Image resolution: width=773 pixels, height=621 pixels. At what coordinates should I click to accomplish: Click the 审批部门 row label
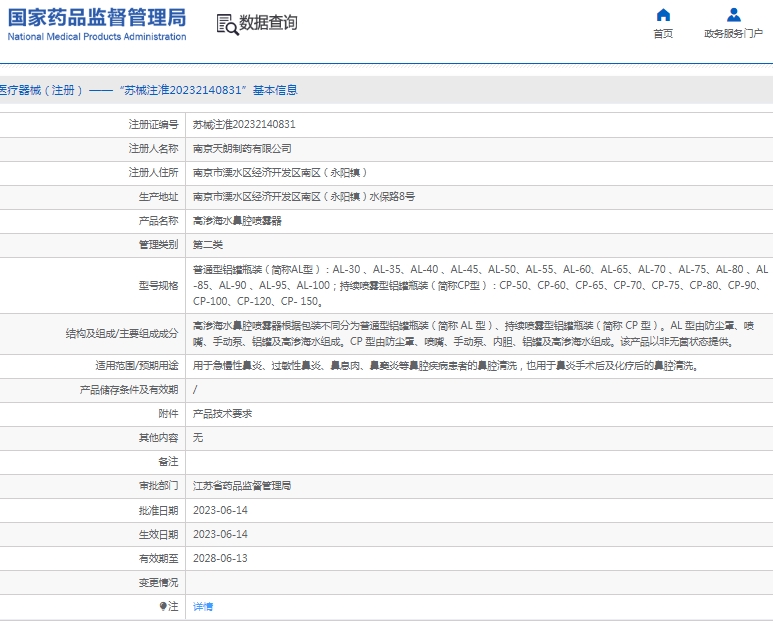pyautogui.click(x=158, y=486)
